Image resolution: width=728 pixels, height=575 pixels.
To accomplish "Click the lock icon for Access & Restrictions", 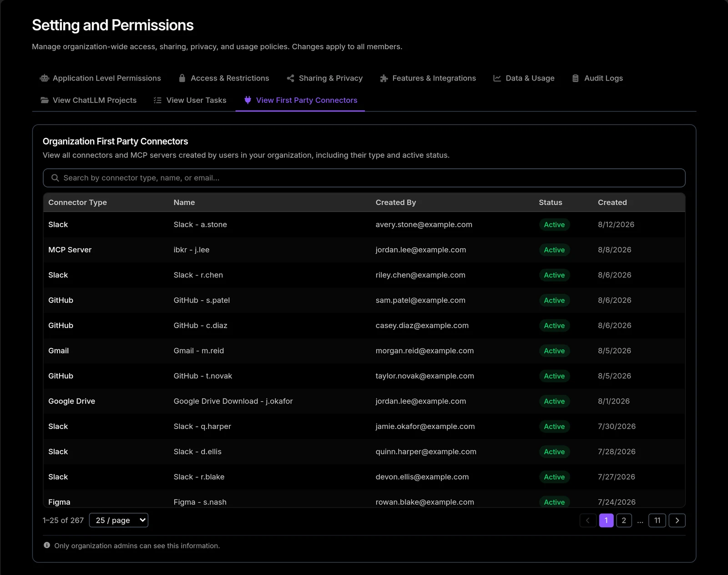I will (182, 78).
